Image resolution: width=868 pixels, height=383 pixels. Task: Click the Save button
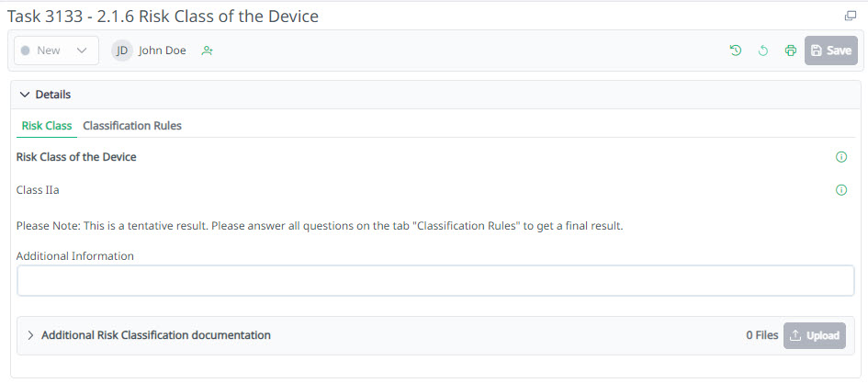(x=831, y=51)
